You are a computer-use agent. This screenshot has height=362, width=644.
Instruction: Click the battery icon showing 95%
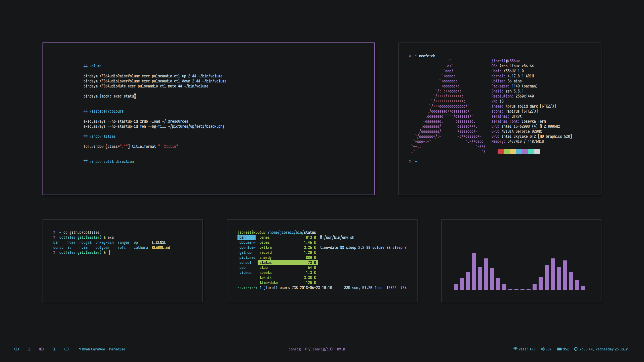coord(559,349)
